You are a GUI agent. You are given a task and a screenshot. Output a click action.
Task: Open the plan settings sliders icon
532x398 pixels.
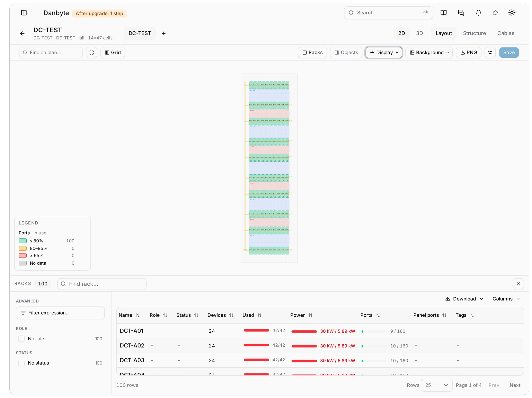490,52
